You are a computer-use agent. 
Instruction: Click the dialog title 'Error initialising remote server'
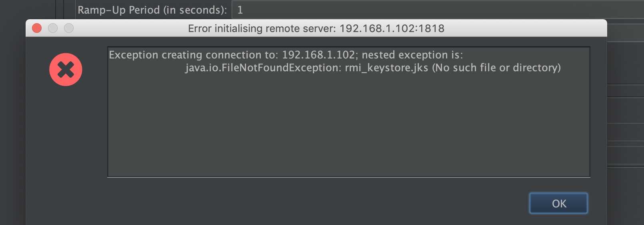click(262, 28)
